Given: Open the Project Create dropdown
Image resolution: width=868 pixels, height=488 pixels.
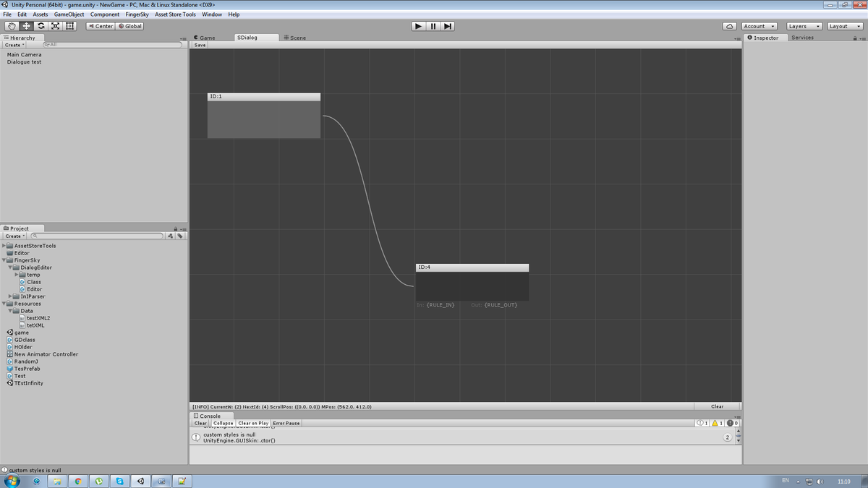Looking at the screenshot, I should [x=15, y=236].
